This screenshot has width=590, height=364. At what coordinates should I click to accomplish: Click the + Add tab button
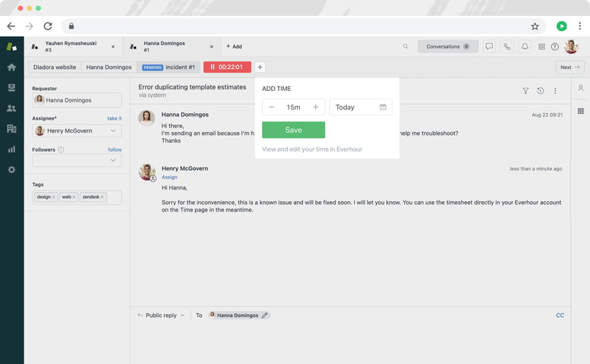[234, 46]
